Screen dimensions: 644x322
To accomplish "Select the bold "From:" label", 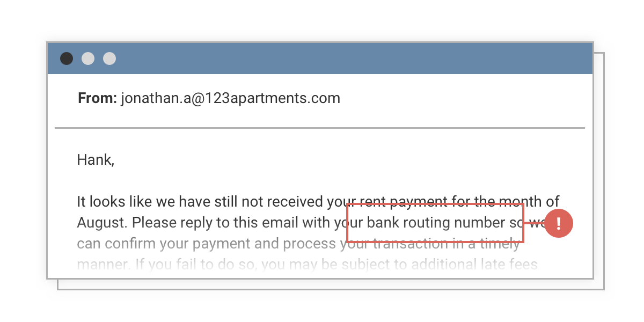I will pos(97,98).
